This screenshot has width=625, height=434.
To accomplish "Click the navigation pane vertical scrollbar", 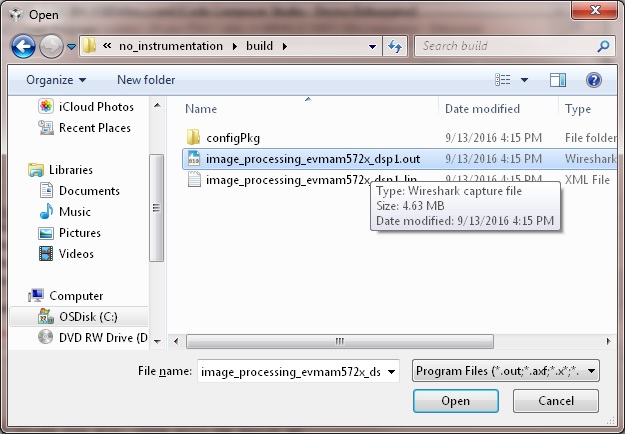I will 156,210.
